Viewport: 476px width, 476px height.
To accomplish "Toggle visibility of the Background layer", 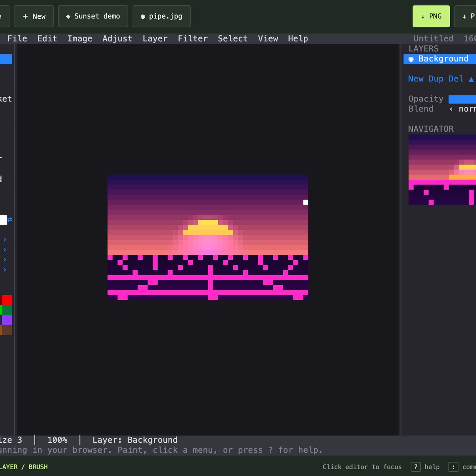I will tap(411, 59).
